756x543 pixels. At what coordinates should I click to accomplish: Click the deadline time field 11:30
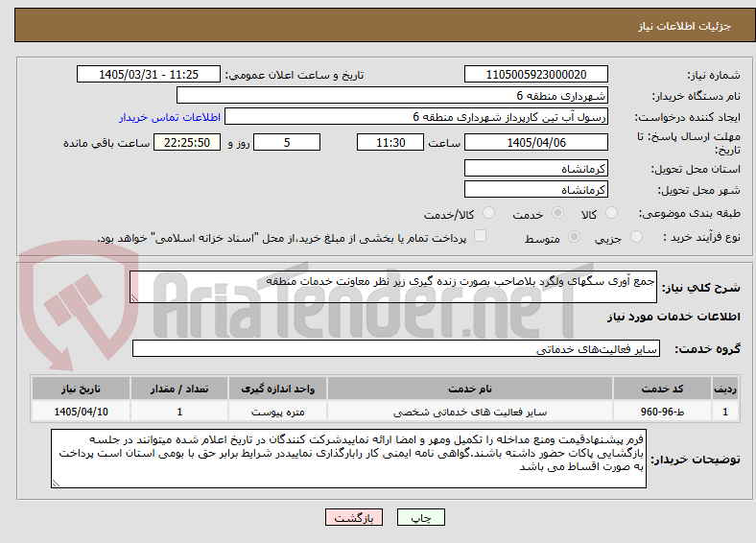[390, 142]
